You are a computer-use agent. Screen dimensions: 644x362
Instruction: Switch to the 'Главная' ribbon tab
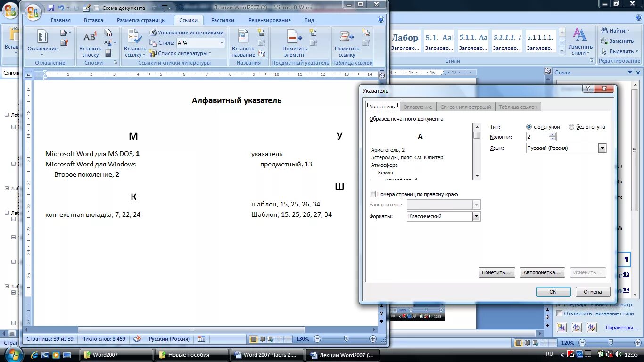pos(61,20)
